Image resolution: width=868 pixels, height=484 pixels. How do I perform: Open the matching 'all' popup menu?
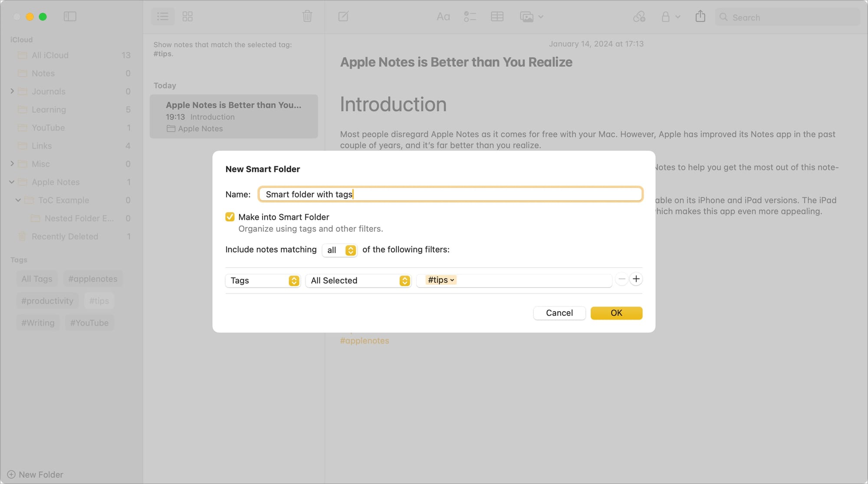coord(339,250)
